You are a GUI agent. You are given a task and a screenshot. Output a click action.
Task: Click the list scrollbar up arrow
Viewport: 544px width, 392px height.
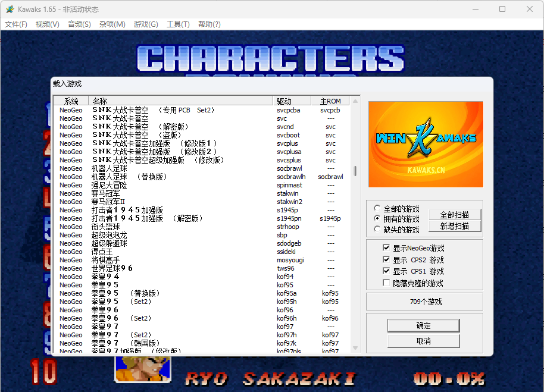[x=355, y=101]
